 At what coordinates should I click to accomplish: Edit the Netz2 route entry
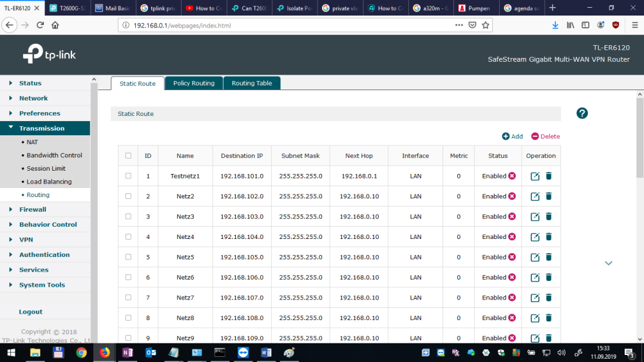(535, 196)
